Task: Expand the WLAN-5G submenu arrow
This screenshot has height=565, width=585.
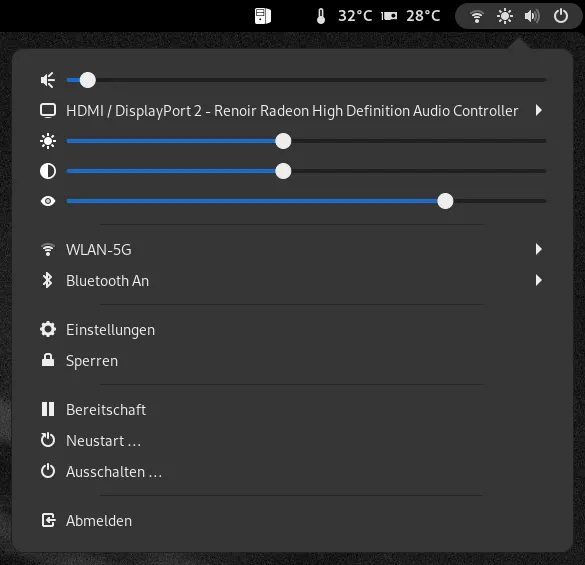Action: point(538,249)
